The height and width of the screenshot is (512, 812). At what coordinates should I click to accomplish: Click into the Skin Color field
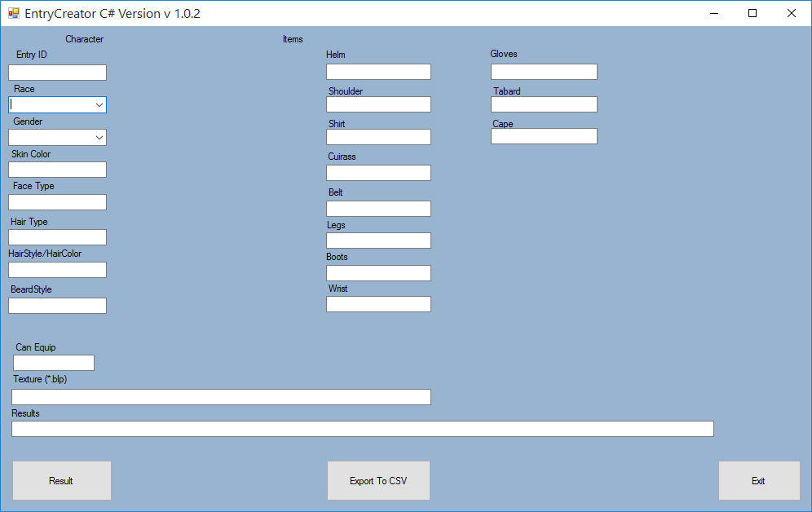[x=57, y=170]
